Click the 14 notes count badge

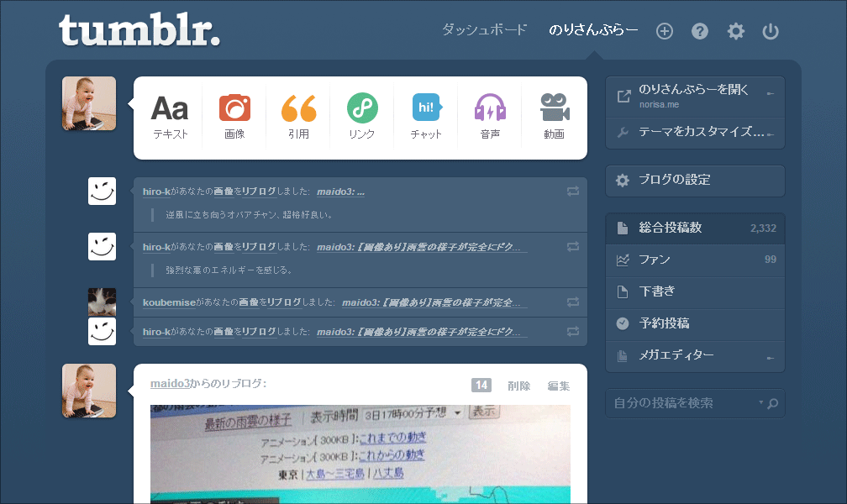click(x=481, y=386)
